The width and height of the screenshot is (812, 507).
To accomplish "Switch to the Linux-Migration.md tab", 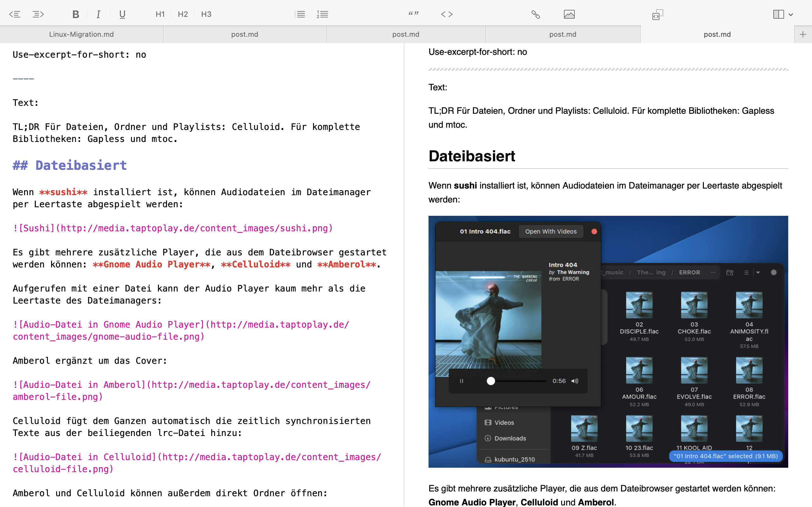I will click(x=81, y=34).
